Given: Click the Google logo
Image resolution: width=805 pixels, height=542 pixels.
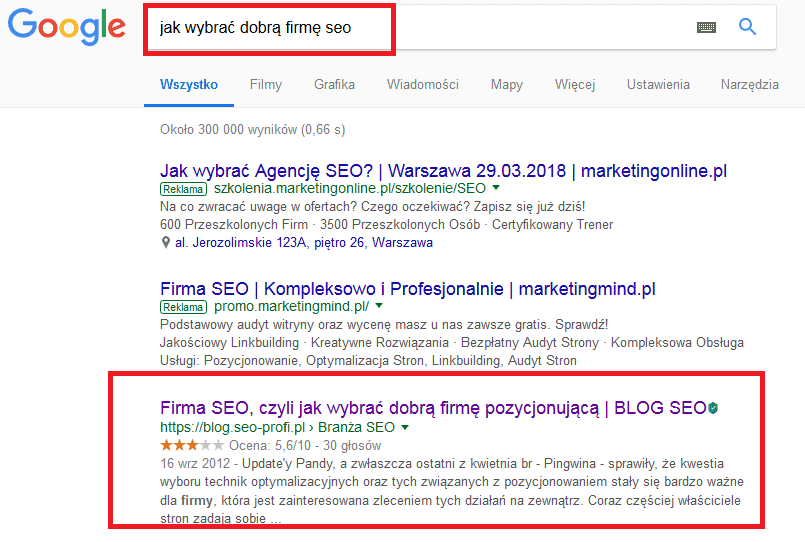Looking at the screenshot, I should point(67,27).
